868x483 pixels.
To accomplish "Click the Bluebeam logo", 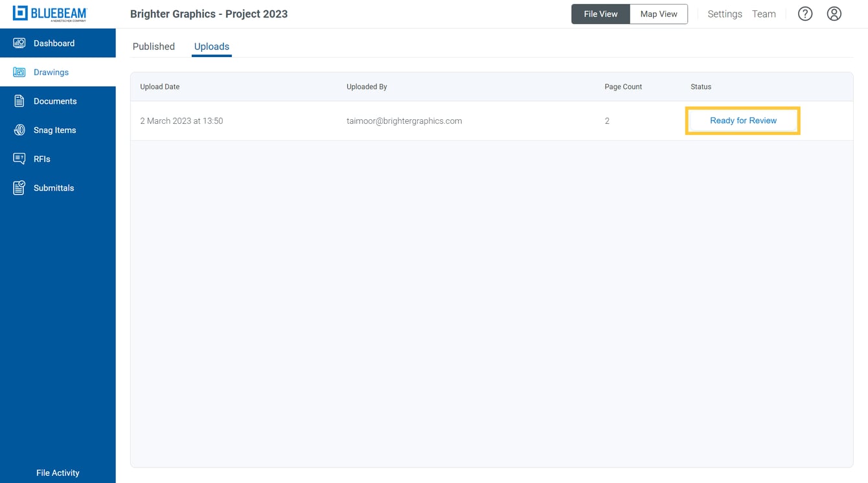I will 49,13.
